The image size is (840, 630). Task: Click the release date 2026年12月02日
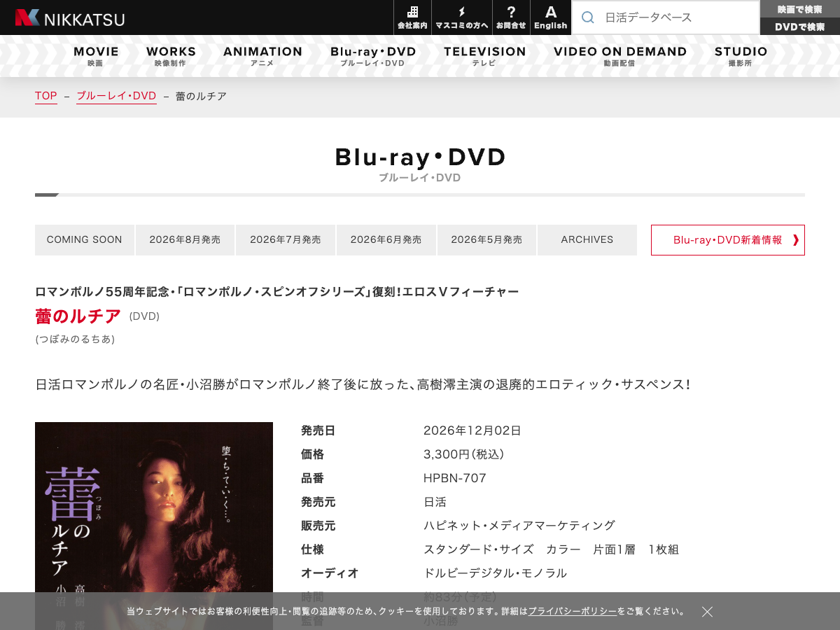click(x=472, y=430)
